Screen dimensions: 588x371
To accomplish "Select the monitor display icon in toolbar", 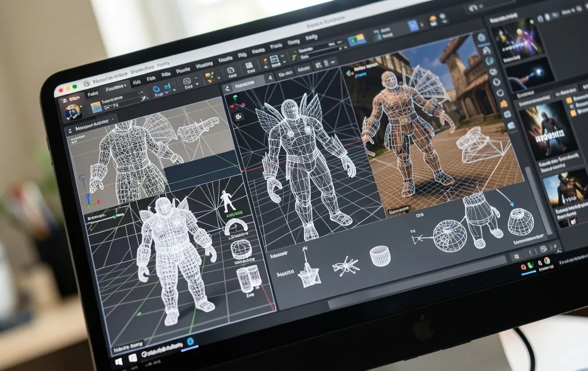I will pos(275,60).
